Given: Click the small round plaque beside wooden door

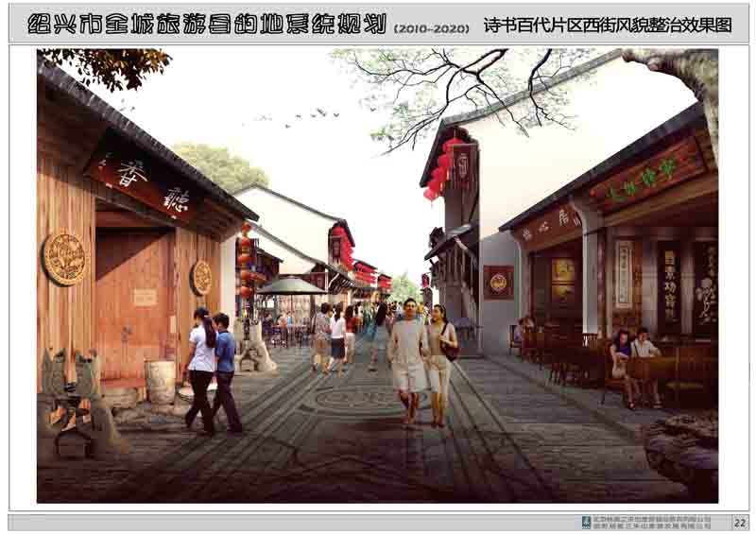Looking at the screenshot, I should point(201,278).
